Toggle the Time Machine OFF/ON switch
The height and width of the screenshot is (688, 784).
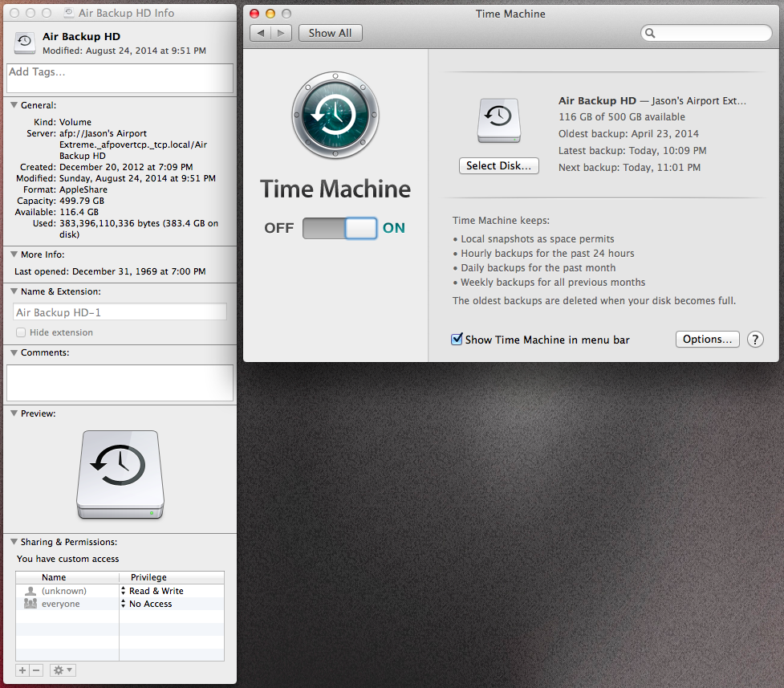pyautogui.click(x=339, y=228)
